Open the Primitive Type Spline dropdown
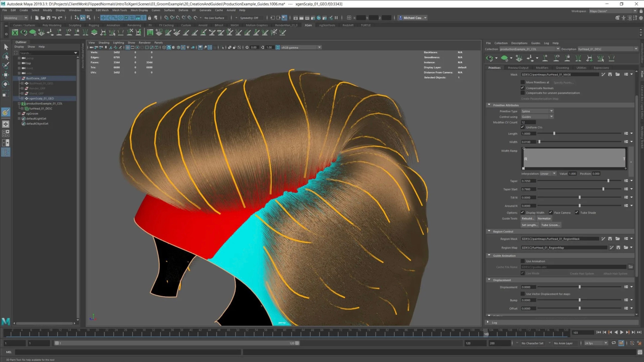This screenshot has width=644, height=362. point(537,111)
